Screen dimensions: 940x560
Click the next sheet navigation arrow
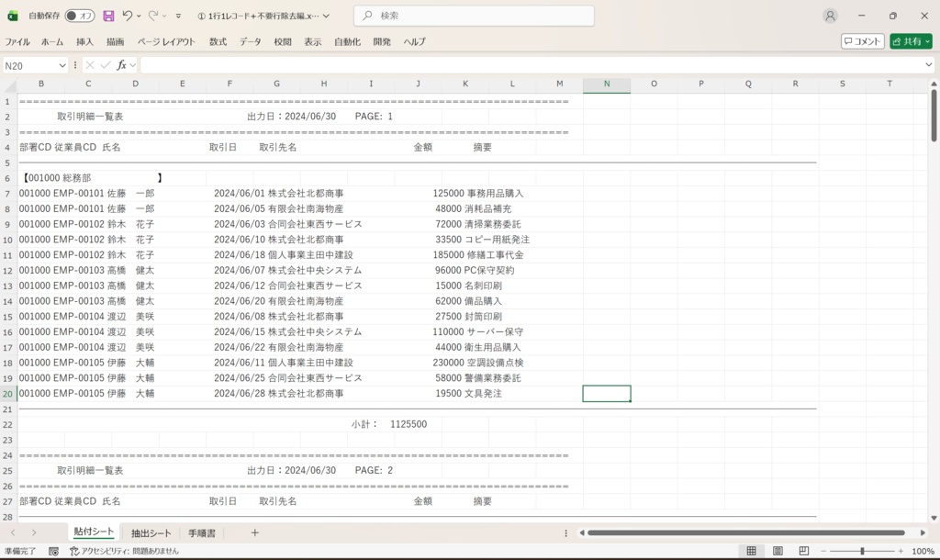coord(34,532)
